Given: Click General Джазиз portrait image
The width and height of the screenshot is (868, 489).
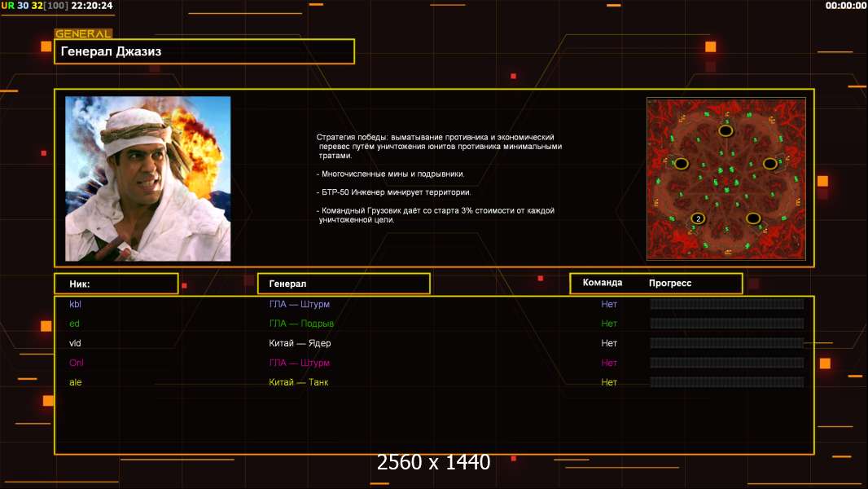Looking at the screenshot, I should tap(147, 178).
